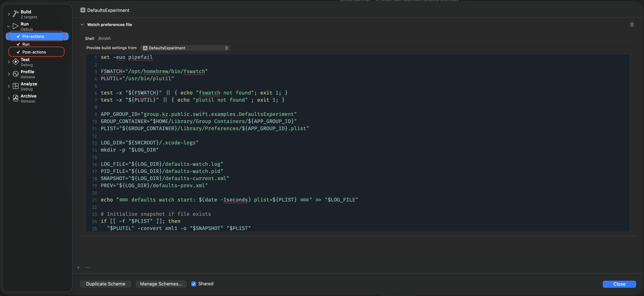Screen dimensions: 644x296
Task: Click the Profile waveform icon
Action: (x=15, y=74)
